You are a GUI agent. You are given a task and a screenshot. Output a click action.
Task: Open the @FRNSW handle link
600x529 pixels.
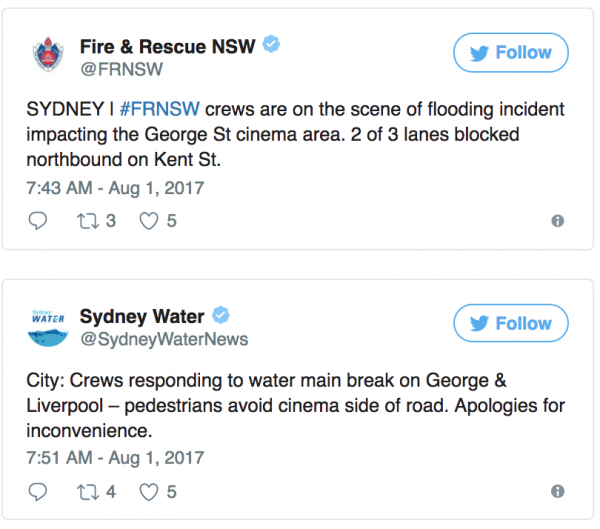121,69
